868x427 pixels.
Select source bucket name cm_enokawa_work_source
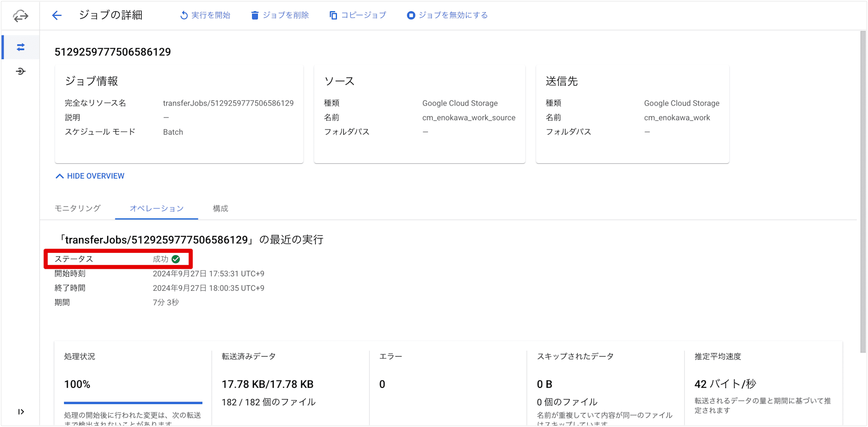(x=469, y=118)
